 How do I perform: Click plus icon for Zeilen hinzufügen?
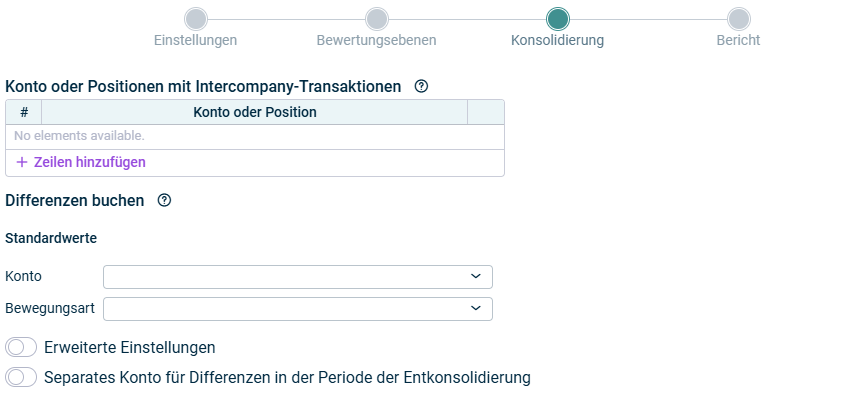click(22, 162)
